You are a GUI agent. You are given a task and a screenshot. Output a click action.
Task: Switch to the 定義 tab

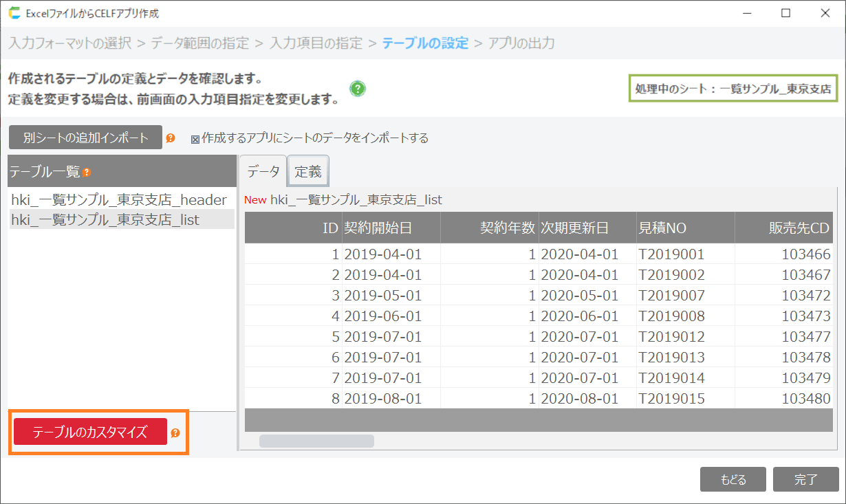point(308,172)
